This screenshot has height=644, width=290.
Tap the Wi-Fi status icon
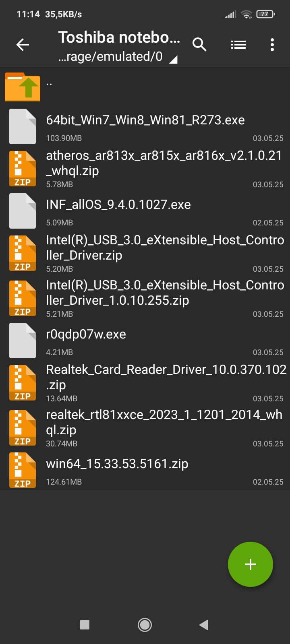click(x=246, y=14)
